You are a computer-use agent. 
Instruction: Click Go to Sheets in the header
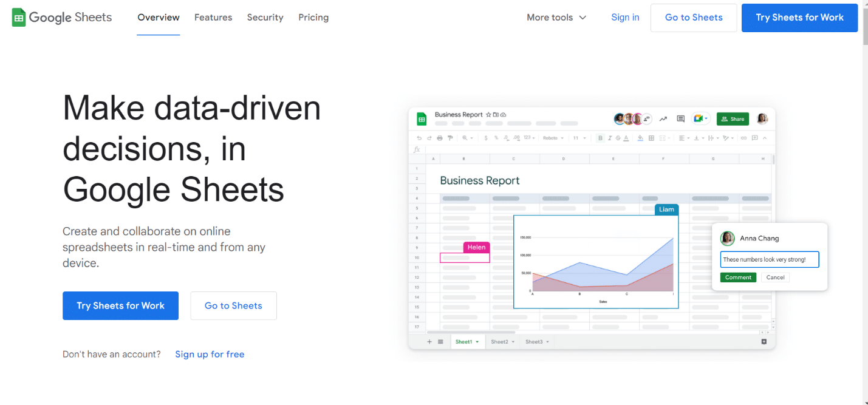click(694, 18)
